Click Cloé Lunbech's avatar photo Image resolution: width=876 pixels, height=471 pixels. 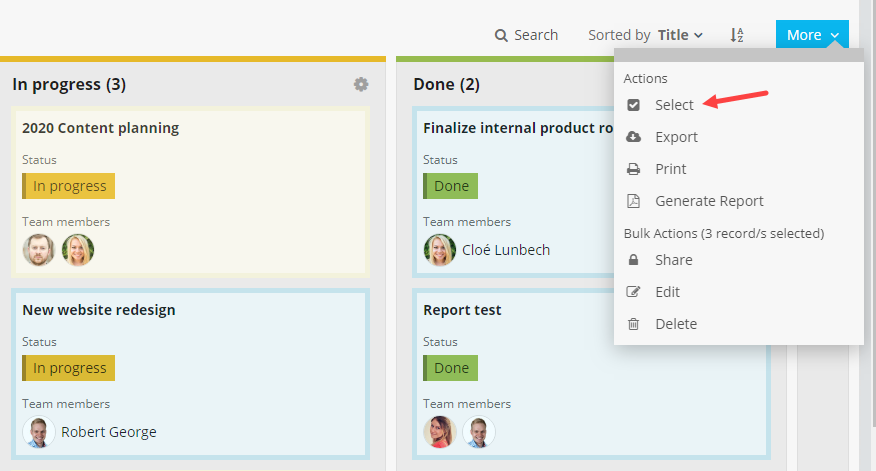(x=440, y=250)
